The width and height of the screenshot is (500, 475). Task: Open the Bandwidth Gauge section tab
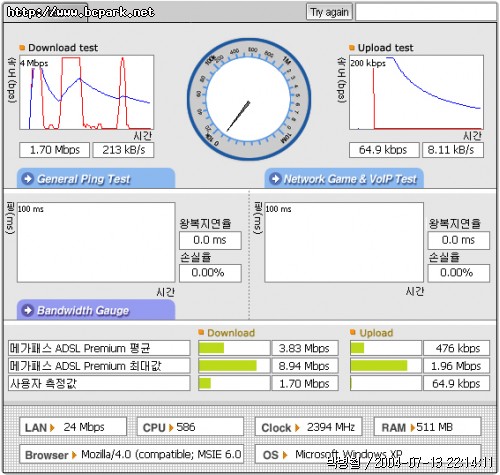coord(96,310)
